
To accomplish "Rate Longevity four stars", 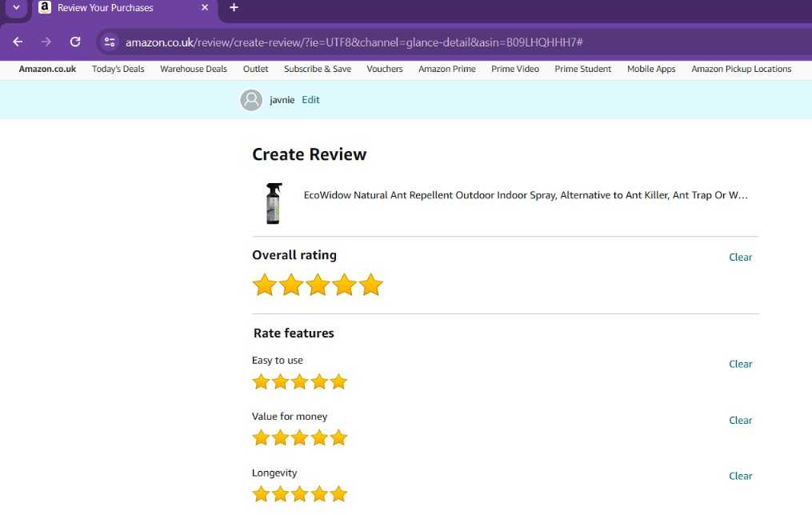I will pos(319,494).
